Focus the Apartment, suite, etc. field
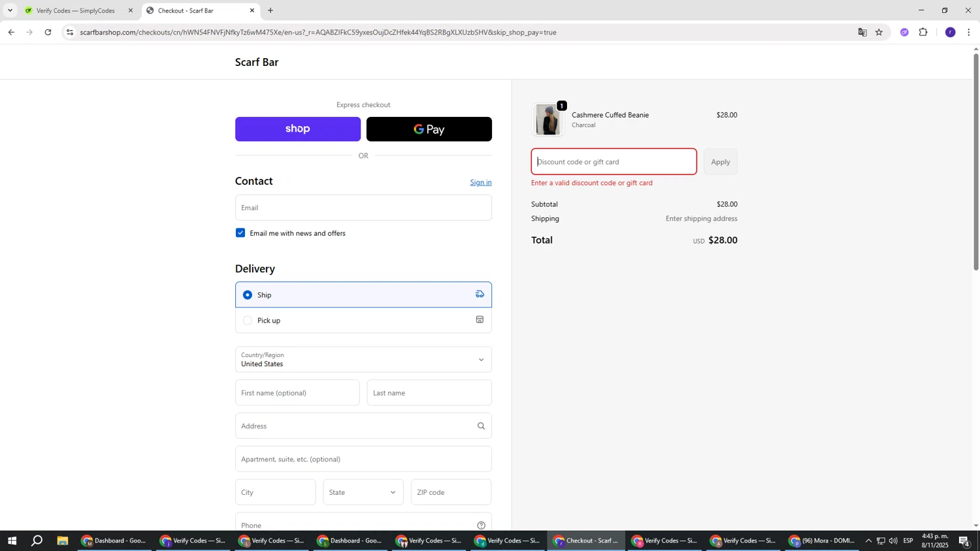Viewport: 980px width, 551px height. pyautogui.click(x=363, y=460)
